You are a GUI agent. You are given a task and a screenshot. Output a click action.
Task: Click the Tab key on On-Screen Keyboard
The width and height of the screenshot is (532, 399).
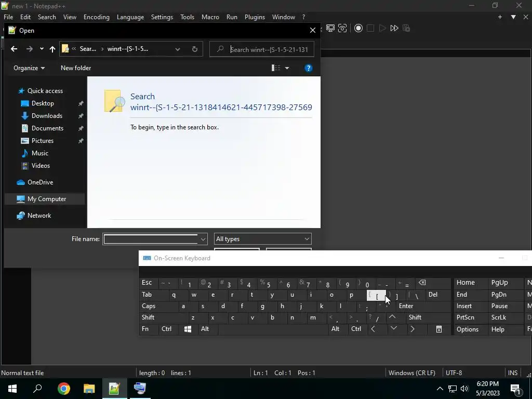click(x=153, y=295)
